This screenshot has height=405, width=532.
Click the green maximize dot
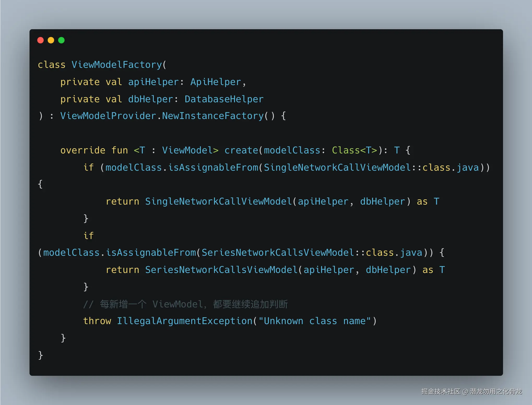(61, 40)
